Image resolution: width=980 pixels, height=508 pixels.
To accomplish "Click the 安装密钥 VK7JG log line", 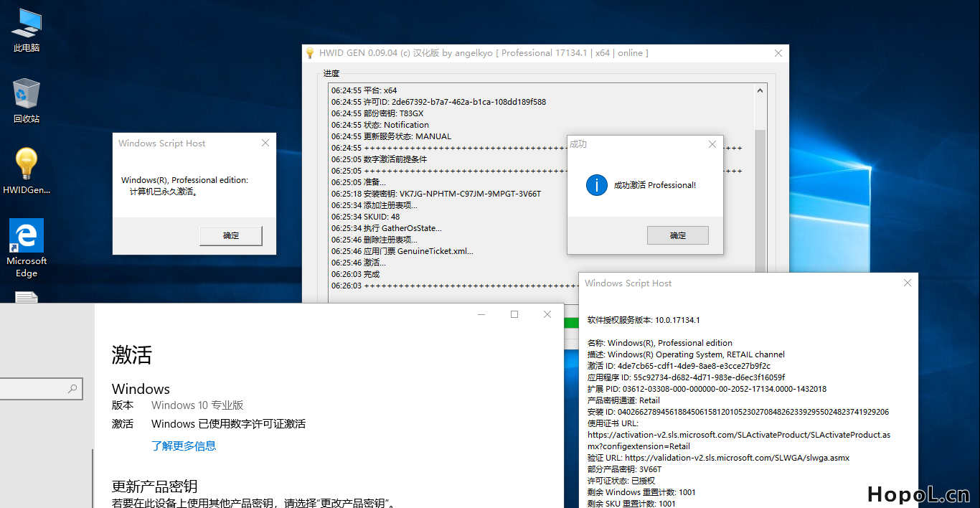I will coord(436,194).
